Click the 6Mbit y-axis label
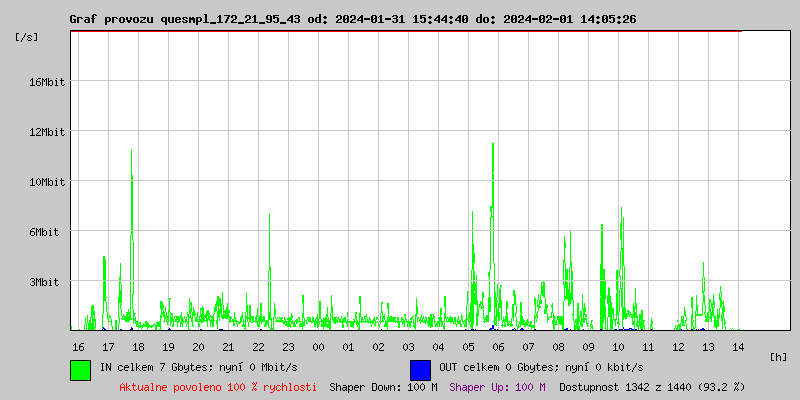 pyautogui.click(x=46, y=232)
